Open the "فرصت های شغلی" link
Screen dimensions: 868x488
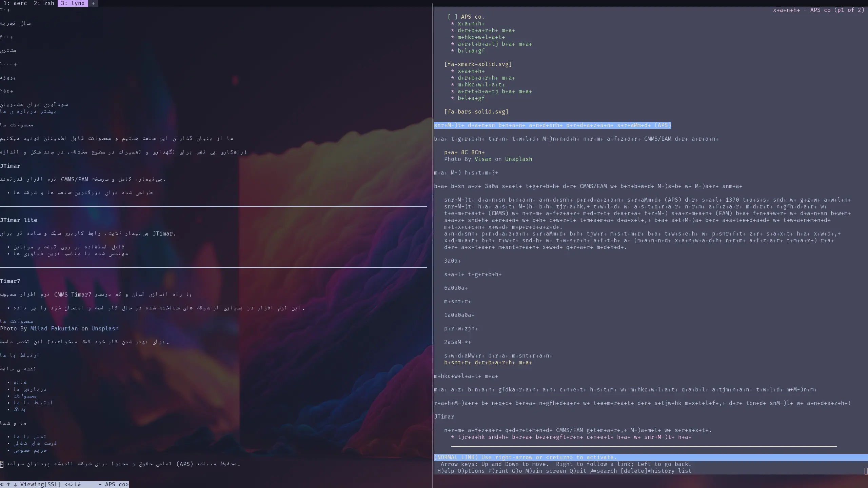pyautogui.click(x=35, y=443)
